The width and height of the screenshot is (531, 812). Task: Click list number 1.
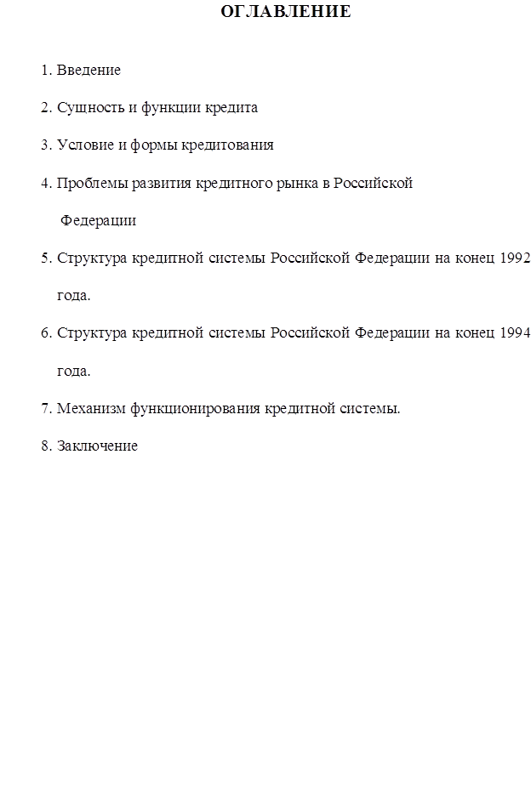pos(47,70)
